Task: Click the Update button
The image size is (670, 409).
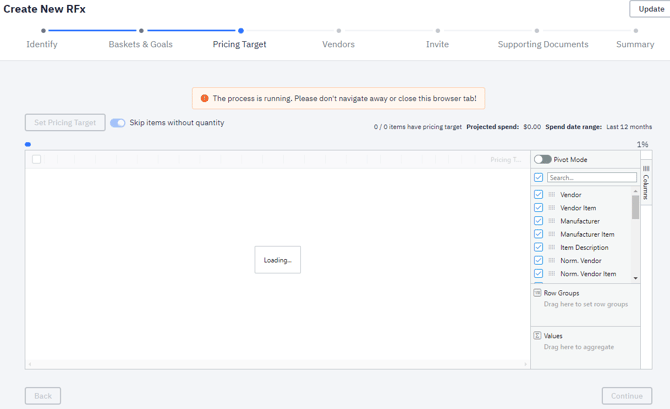Action: click(651, 9)
